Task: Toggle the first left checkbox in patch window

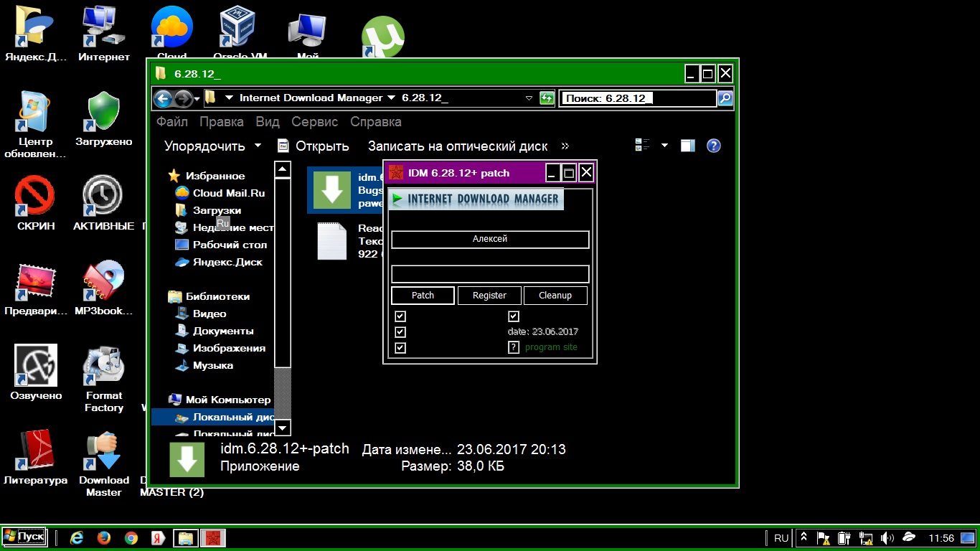Action: [x=400, y=316]
